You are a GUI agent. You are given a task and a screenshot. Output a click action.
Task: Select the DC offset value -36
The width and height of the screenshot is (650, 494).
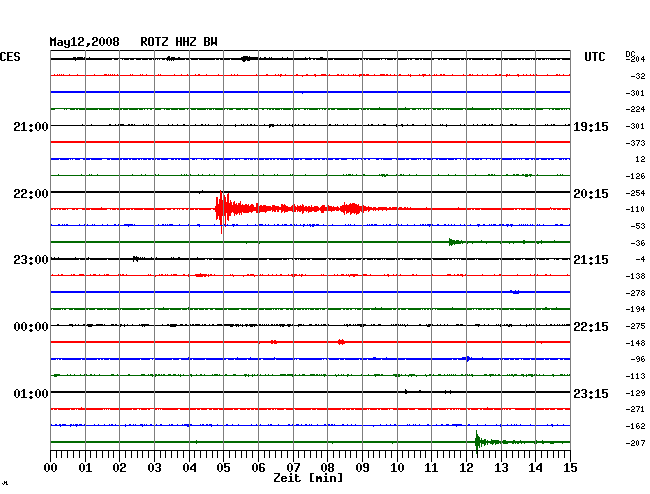[638, 243]
